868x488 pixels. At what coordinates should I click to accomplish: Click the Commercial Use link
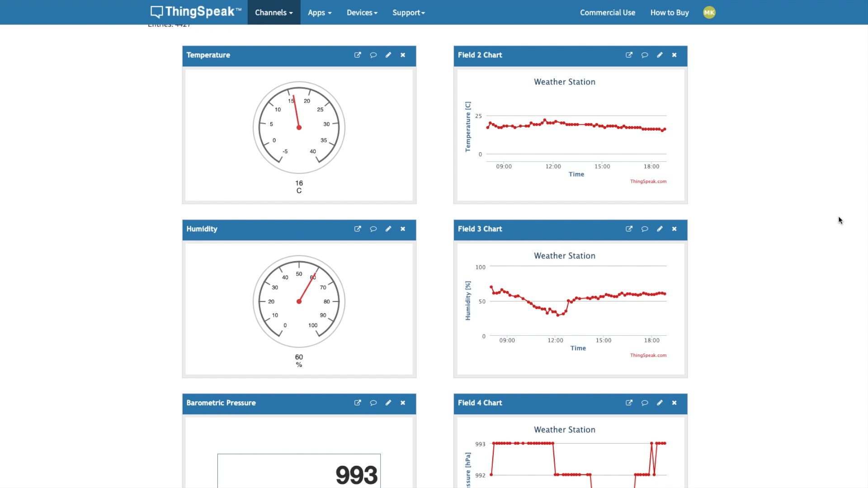[607, 13]
